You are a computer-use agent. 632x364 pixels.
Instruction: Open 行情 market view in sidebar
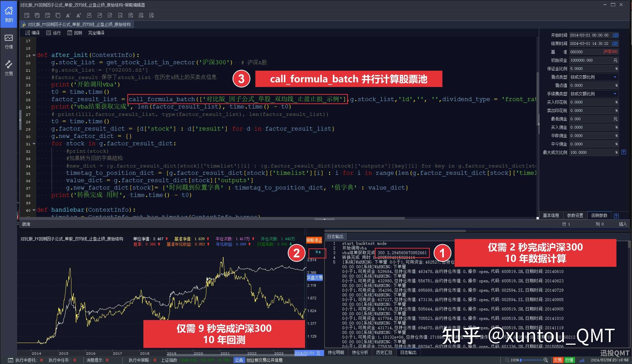[x=9, y=42]
